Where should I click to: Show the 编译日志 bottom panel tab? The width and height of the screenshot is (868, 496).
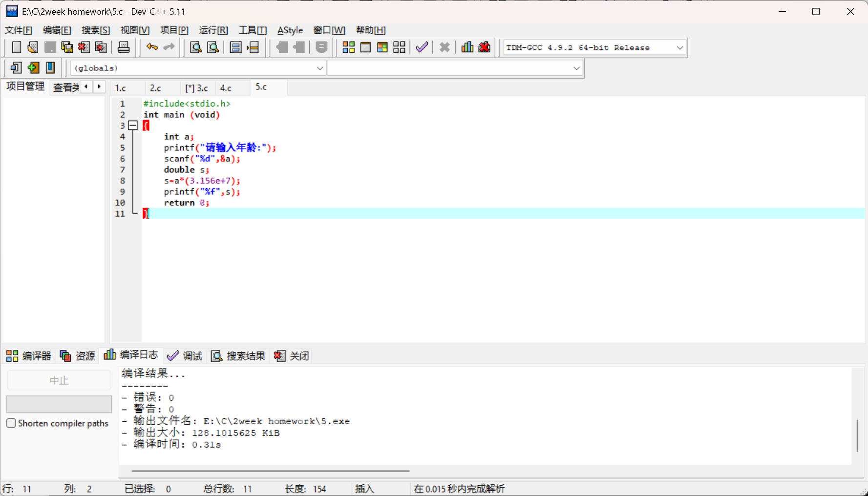pyautogui.click(x=131, y=355)
